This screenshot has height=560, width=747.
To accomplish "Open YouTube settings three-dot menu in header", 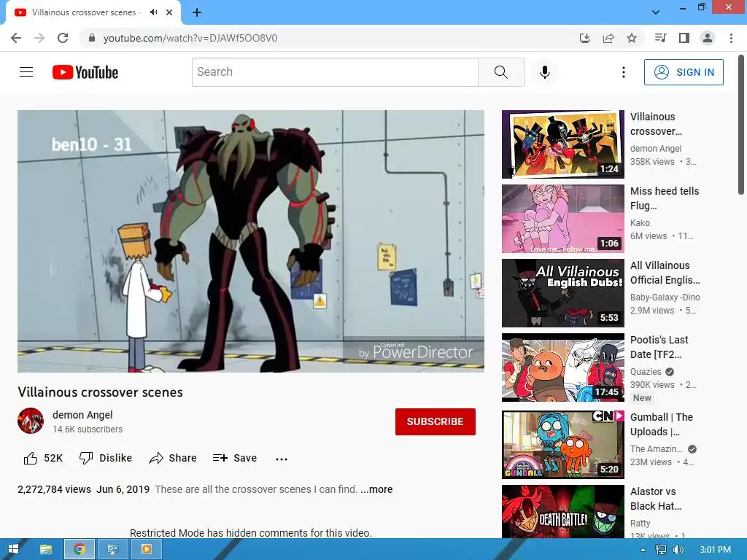I will coord(623,72).
